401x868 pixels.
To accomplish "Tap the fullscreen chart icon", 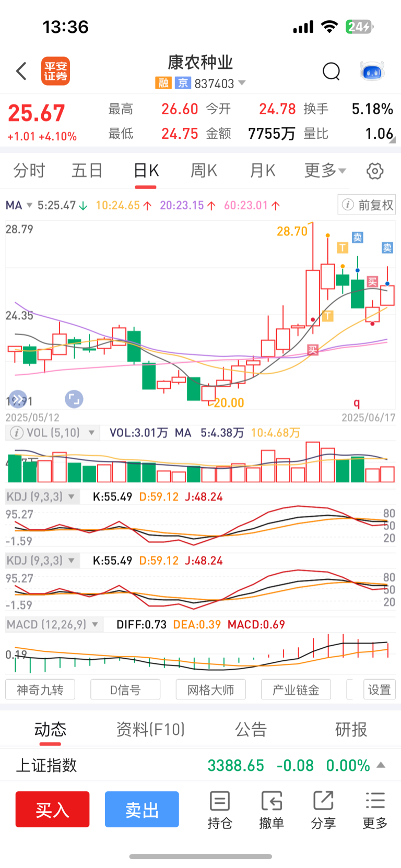I will (x=74, y=399).
